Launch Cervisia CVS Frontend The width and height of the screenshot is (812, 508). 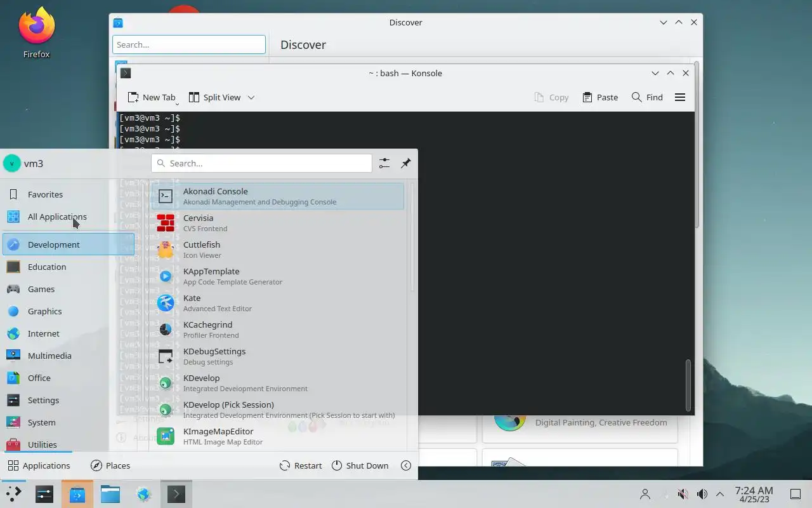click(x=278, y=223)
